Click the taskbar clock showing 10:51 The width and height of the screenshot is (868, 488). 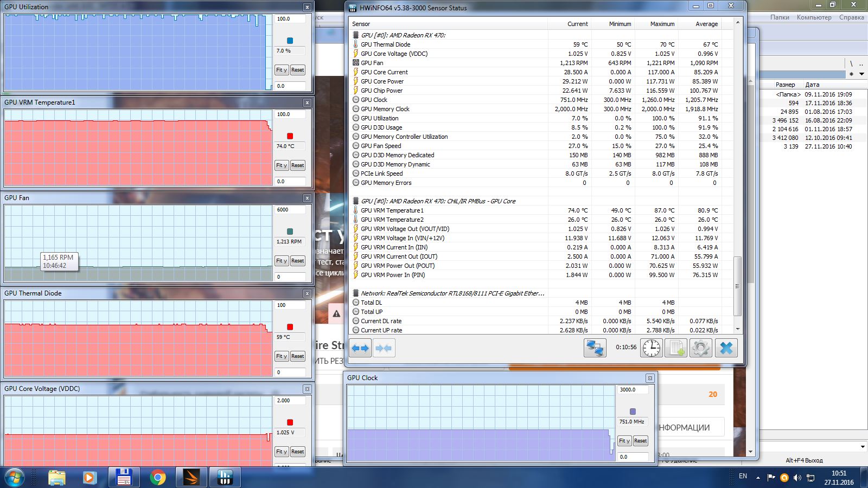tap(839, 478)
